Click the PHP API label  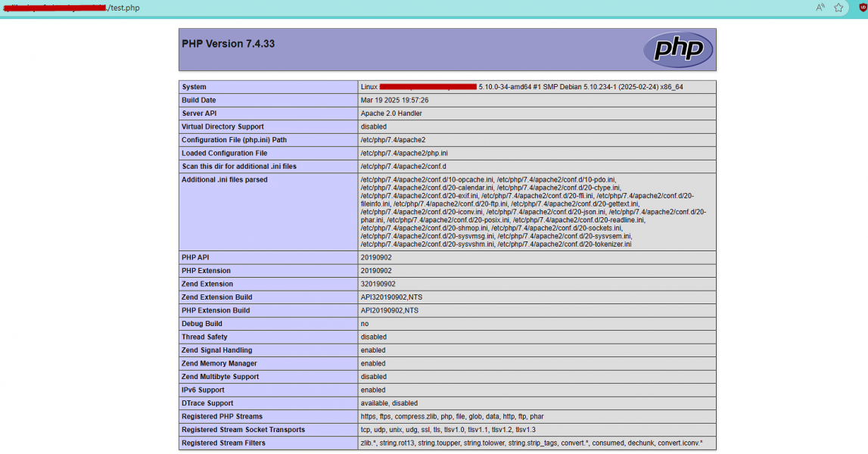click(x=195, y=257)
